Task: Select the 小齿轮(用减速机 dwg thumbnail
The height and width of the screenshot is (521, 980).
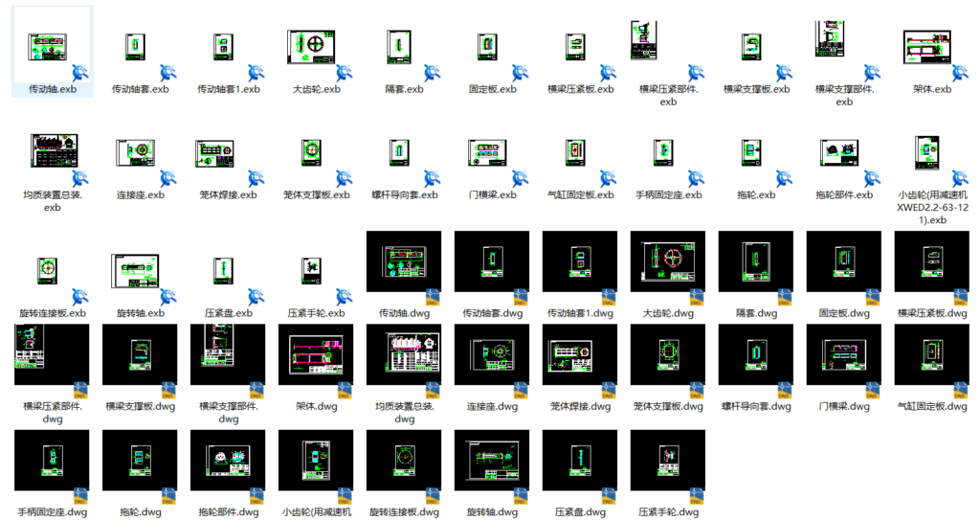Action: (316, 461)
